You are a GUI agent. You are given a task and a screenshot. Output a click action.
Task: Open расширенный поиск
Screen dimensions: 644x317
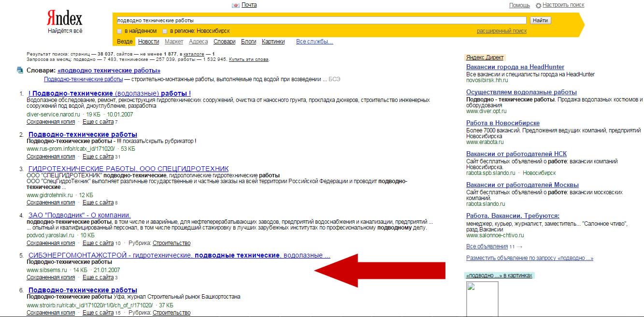point(502,31)
